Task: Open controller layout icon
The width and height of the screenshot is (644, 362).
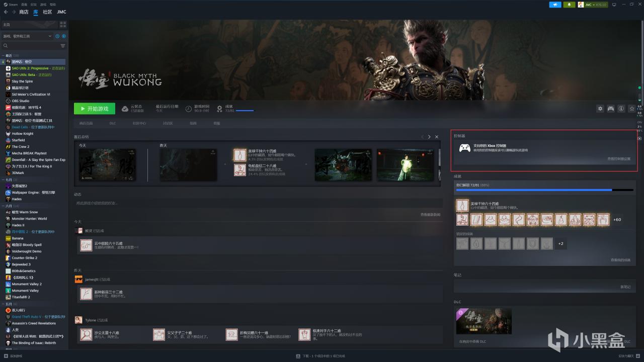Action: coord(610,108)
